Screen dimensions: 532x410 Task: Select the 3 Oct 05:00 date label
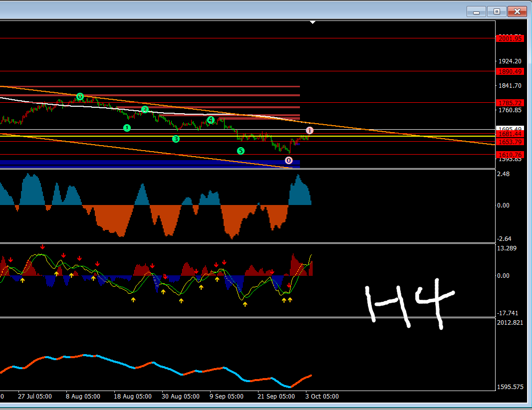322,397
